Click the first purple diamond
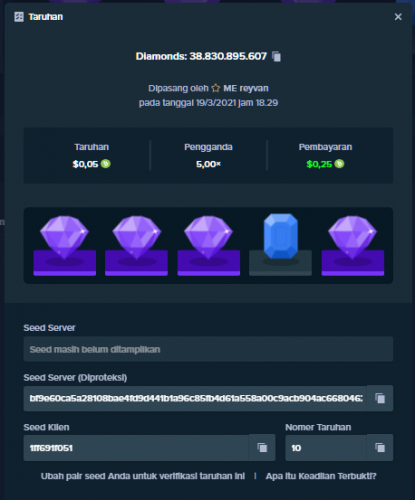The width and height of the screenshot is (415, 500). (64, 237)
